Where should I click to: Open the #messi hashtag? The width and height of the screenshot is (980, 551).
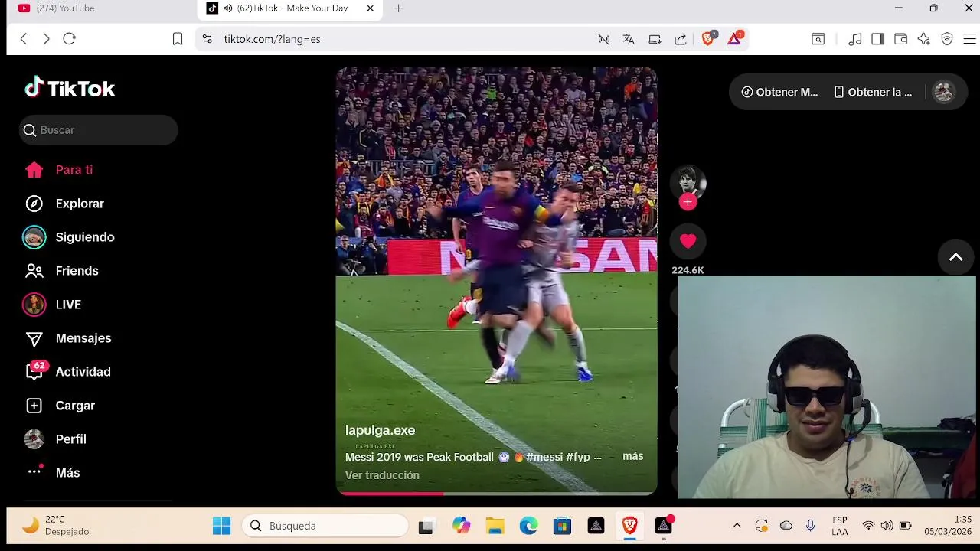[544, 457]
